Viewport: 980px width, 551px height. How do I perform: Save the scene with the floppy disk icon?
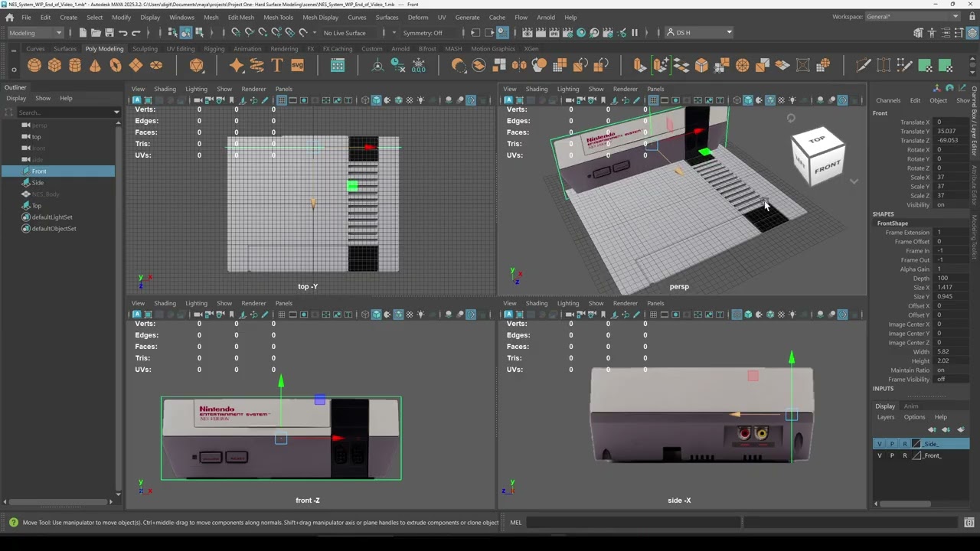coord(109,33)
